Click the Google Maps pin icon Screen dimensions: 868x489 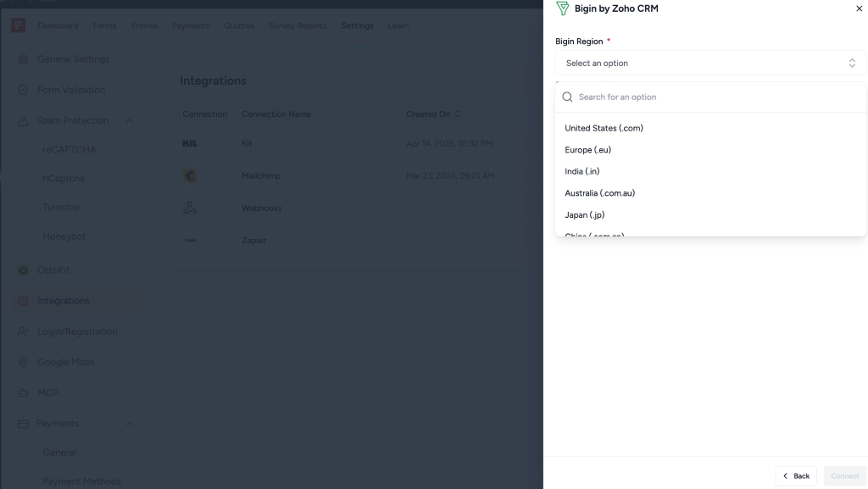(x=23, y=362)
